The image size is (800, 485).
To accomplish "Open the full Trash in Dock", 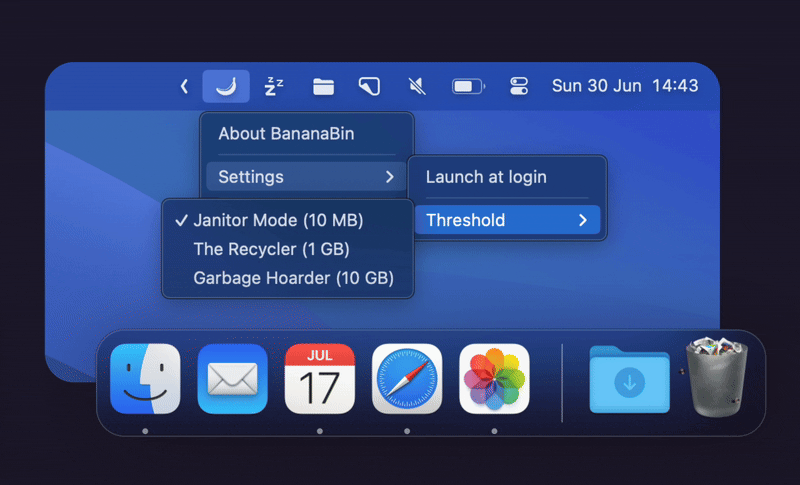I will pyautogui.click(x=716, y=377).
